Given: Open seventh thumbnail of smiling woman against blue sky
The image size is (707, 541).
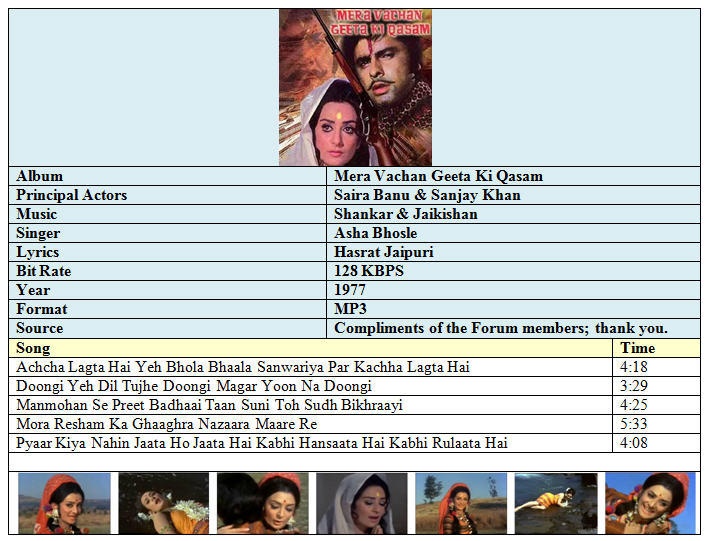Looking at the screenshot, I should (x=650, y=503).
